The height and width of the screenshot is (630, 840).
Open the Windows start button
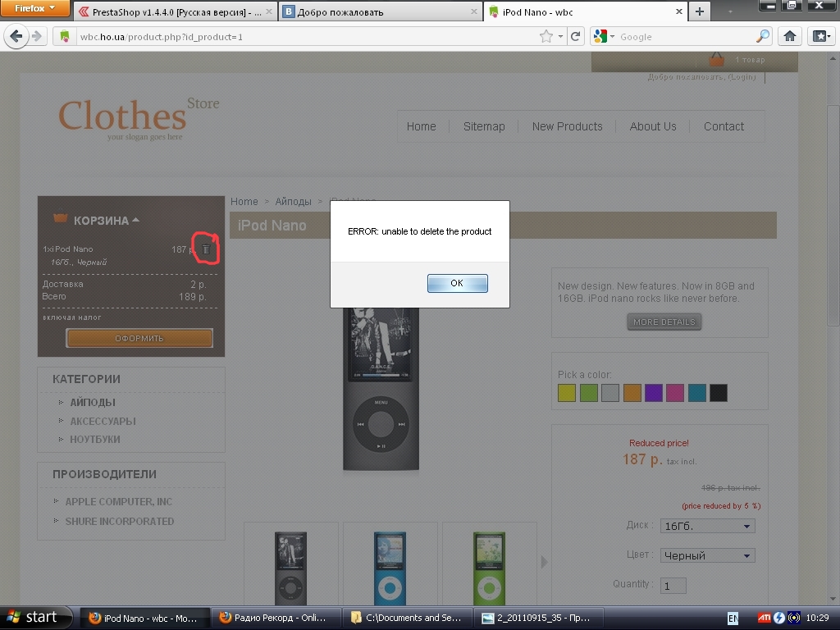pos(35,618)
